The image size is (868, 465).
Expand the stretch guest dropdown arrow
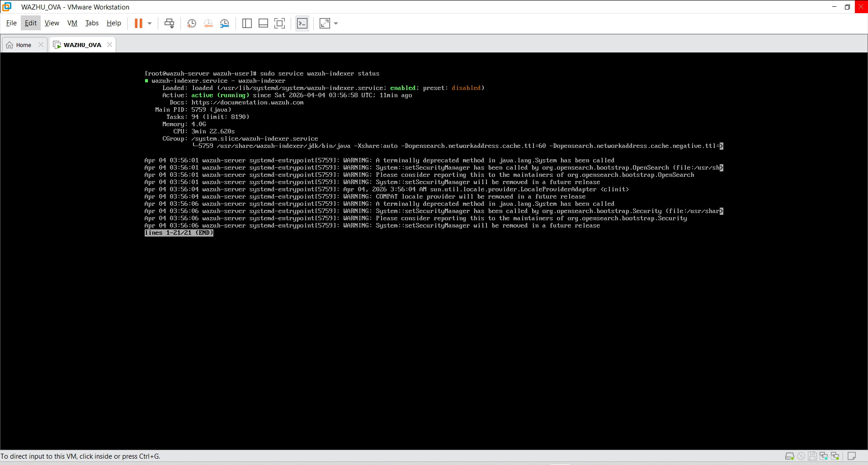(x=336, y=24)
